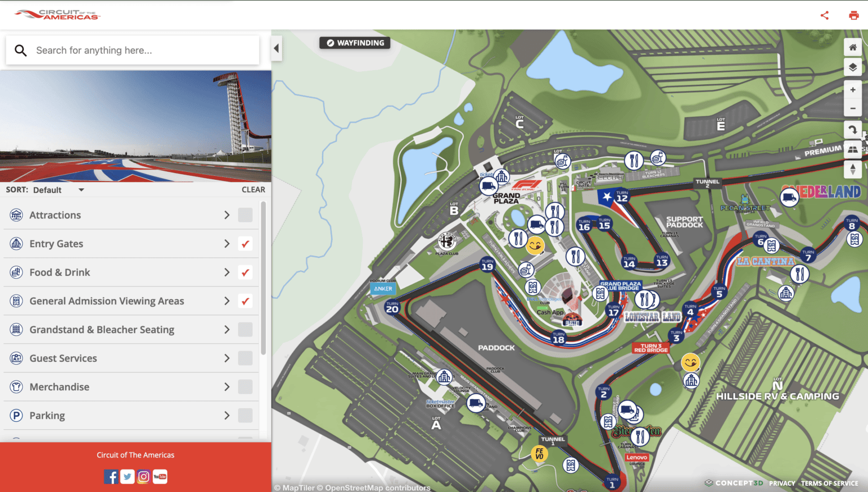Image resolution: width=868 pixels, height=492 pixels.
Task: Click the rotate map icon
Action: pos(853,130)
